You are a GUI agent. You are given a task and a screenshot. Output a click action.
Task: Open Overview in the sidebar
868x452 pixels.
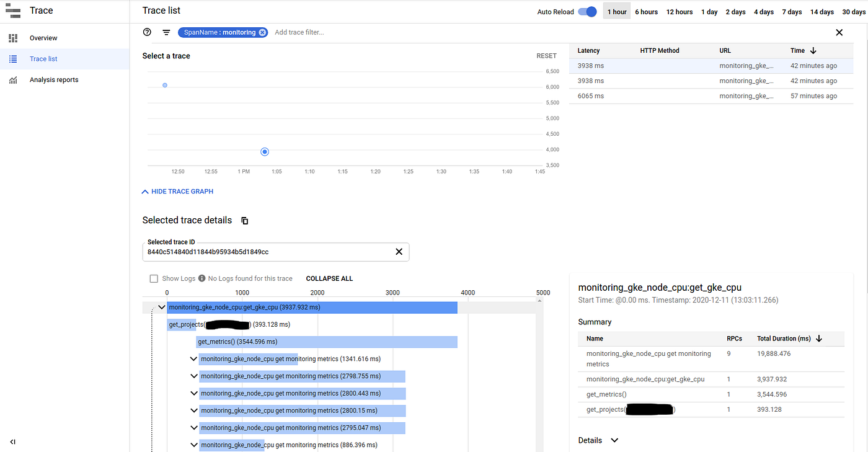click(64, 38)
